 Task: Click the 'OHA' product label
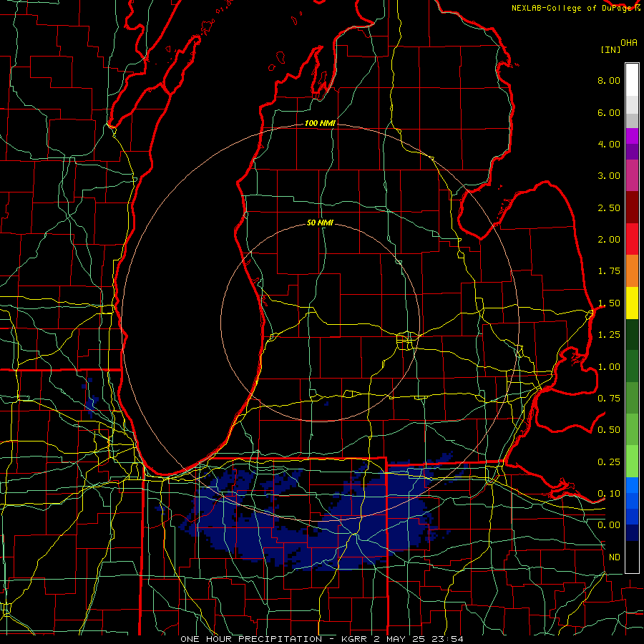[629, 43]
